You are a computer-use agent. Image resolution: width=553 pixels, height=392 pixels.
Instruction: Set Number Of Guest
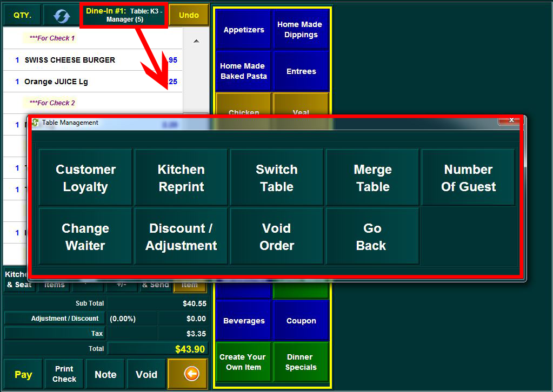tap(468, 178)
